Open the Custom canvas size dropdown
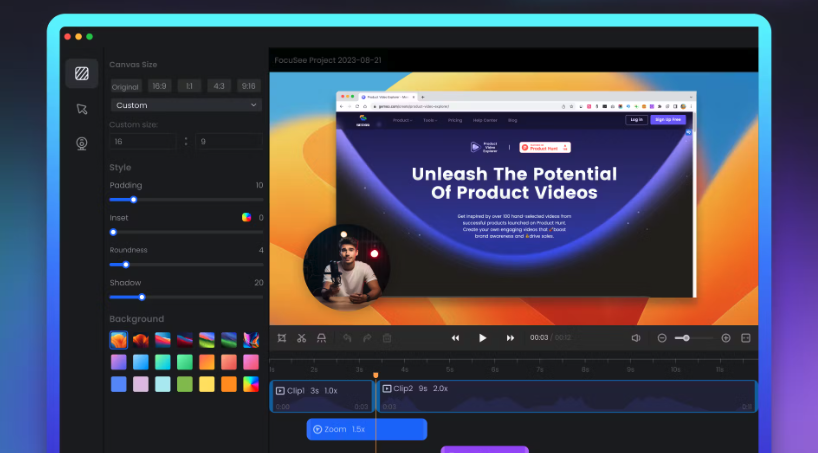 click(x=186, y=105)
